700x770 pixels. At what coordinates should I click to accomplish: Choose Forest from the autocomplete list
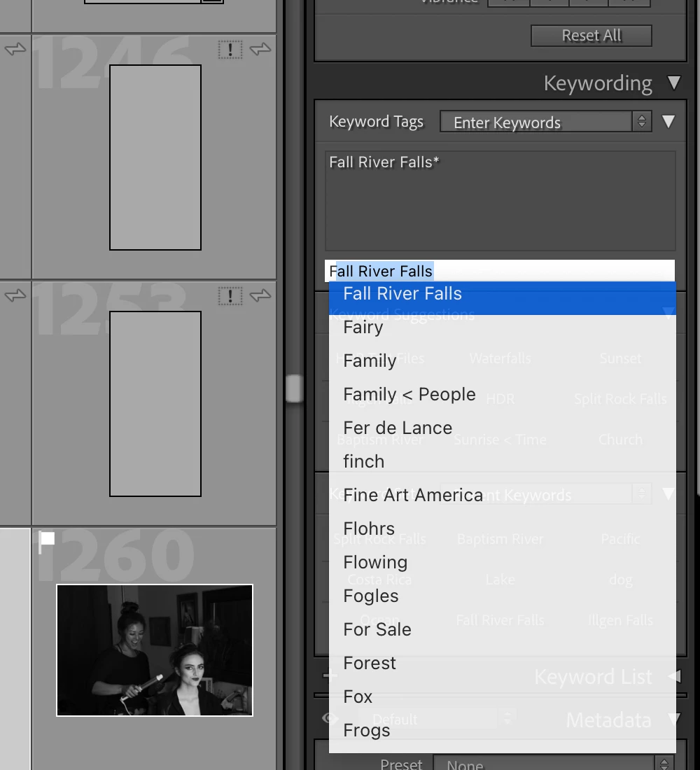(x=502, y=663)
